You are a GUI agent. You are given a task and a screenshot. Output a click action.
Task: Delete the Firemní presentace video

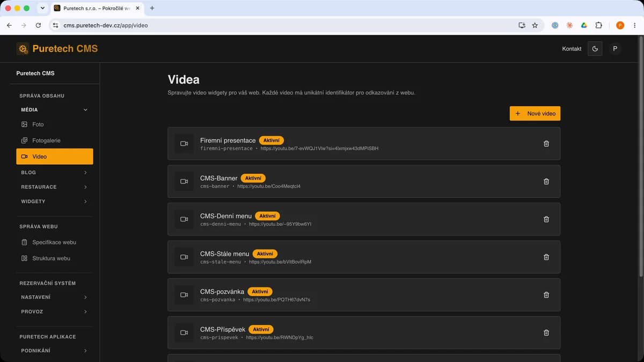click(x=546, y=144)
